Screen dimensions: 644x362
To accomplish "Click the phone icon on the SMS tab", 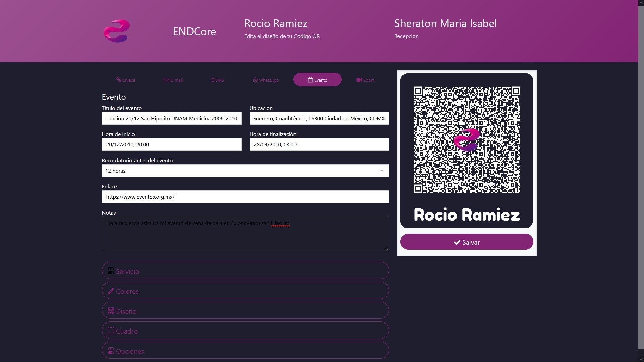I will tap(213, 80).
